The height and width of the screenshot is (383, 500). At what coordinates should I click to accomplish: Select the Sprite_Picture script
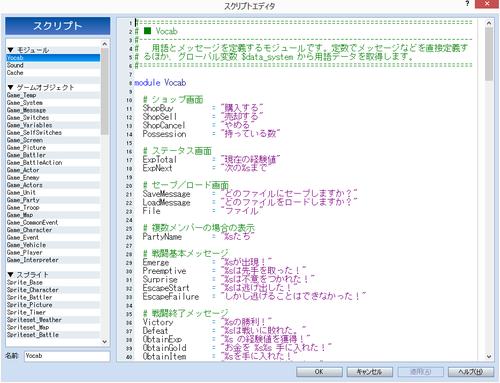pyautogui.click(x=53, y=305)
